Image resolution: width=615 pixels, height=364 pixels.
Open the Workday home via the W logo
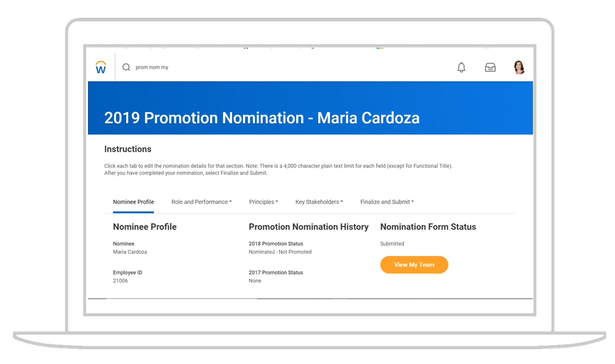(100, 67)
